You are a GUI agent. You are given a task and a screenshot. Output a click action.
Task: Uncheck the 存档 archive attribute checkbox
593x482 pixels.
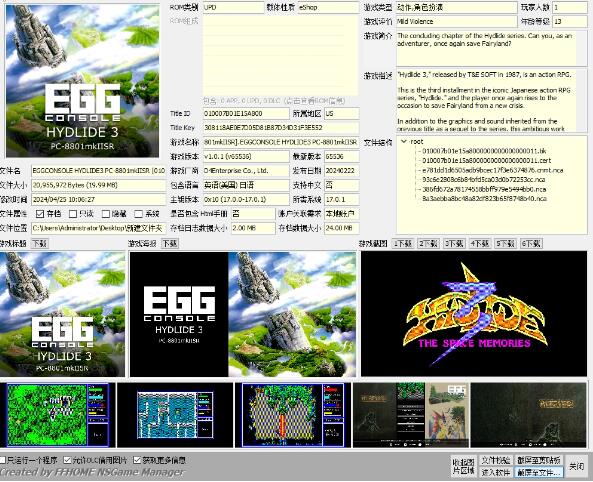pos(40,214)
